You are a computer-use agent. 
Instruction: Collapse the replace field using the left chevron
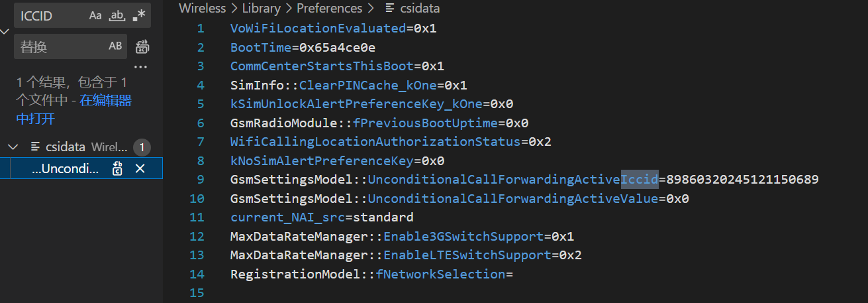(5, 30)
